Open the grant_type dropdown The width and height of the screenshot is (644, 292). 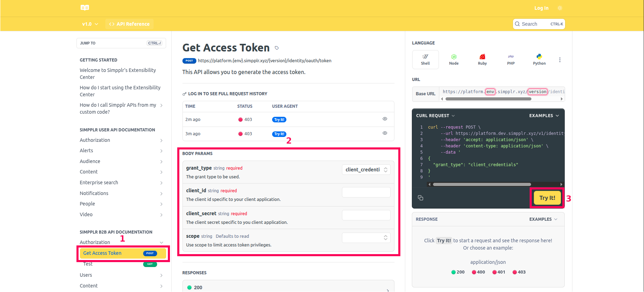[x=366, y=170]
